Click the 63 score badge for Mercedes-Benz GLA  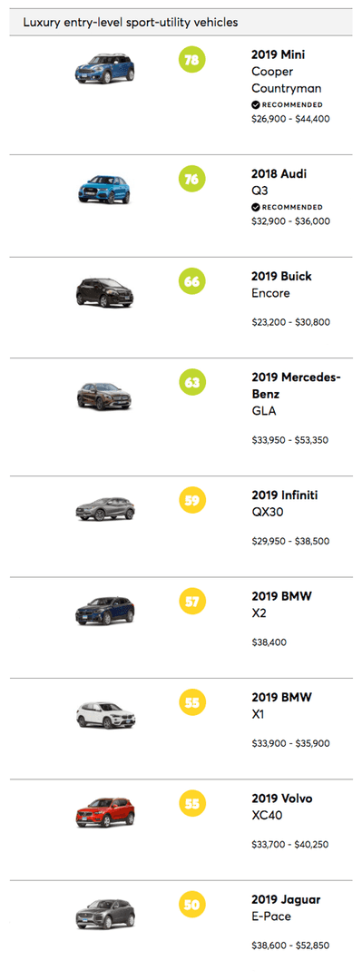click(192, 383)
